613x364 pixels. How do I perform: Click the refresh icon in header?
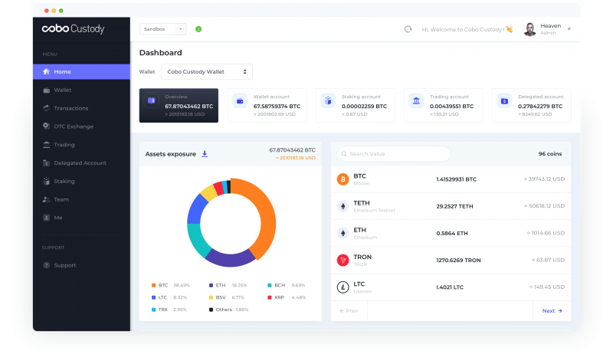(x=408, y=29)
